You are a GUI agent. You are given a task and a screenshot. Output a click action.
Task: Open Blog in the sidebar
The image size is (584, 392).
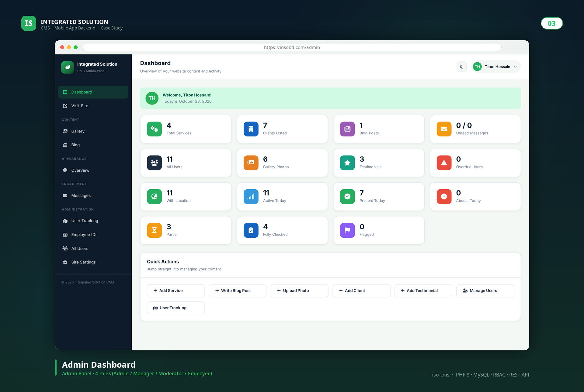point(93,145)
